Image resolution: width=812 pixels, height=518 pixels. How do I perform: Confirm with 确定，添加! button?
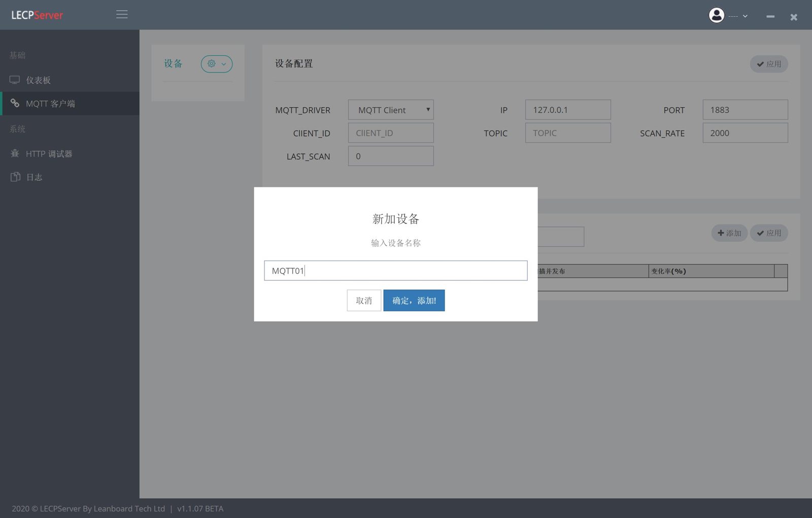(x=414, y=301)
